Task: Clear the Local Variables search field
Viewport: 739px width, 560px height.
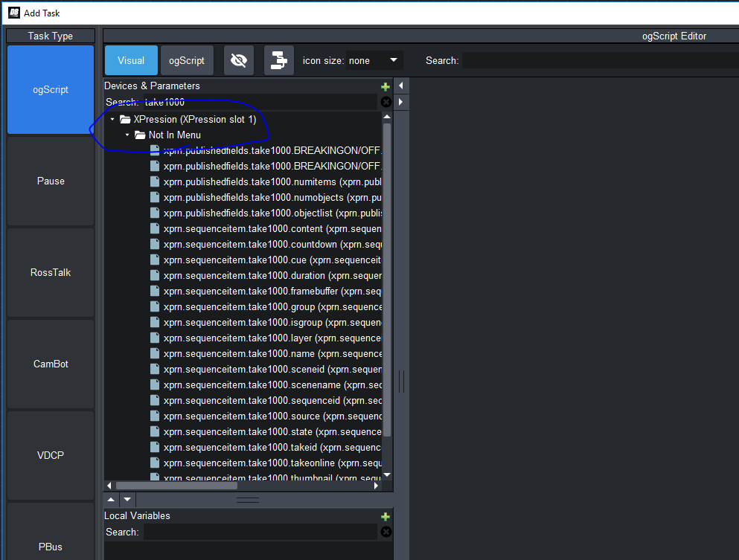Action: click(386, 532)
